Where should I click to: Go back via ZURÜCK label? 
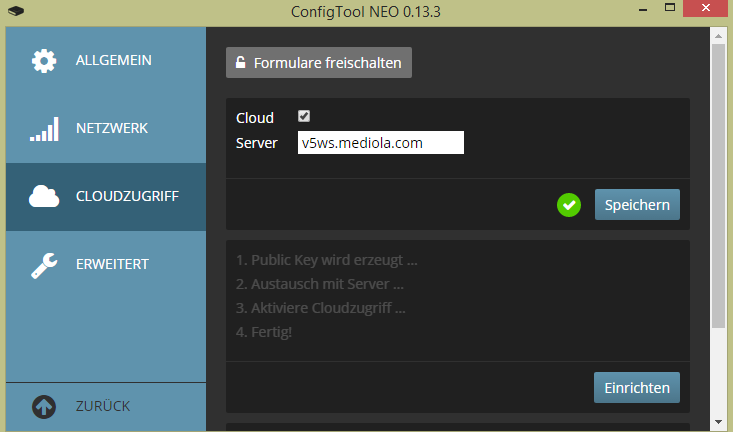tap(103, 406)
